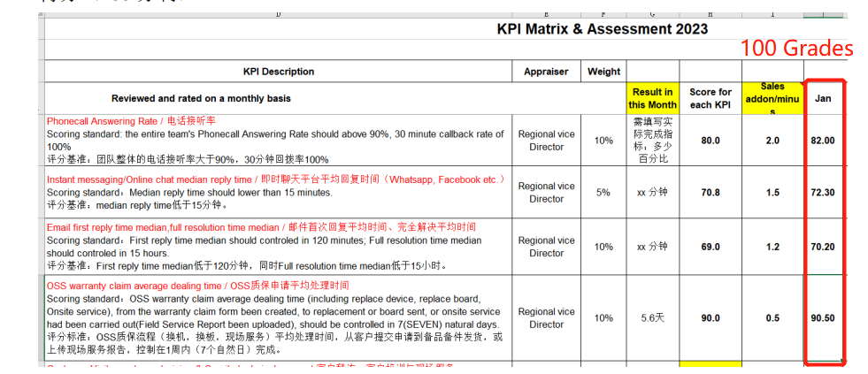Image resolution: width=868 pixels, height=374 pixels.
Task: Select the score cell 80.0
Action: click(x=711, y=141)
